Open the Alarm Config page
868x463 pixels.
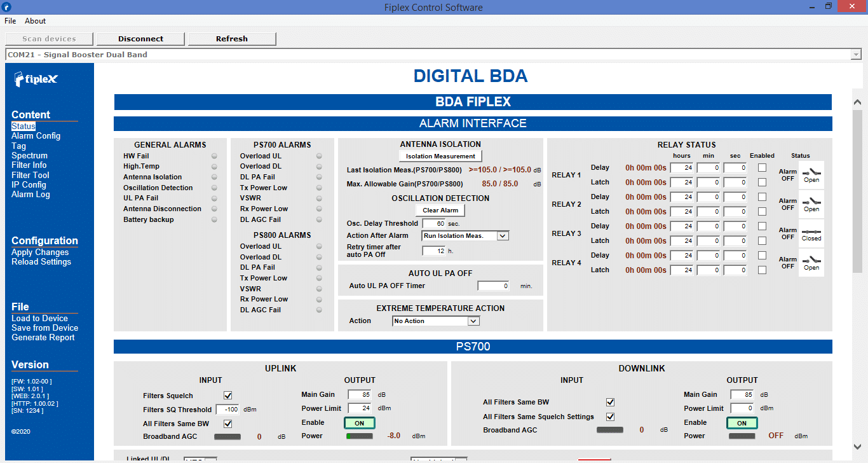(x=36, y=136)
